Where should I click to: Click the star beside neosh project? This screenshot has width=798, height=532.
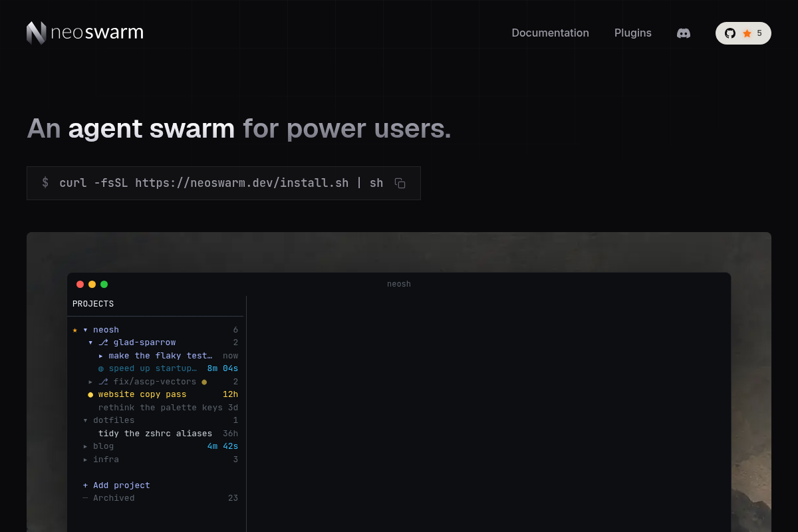coord(75,330)
